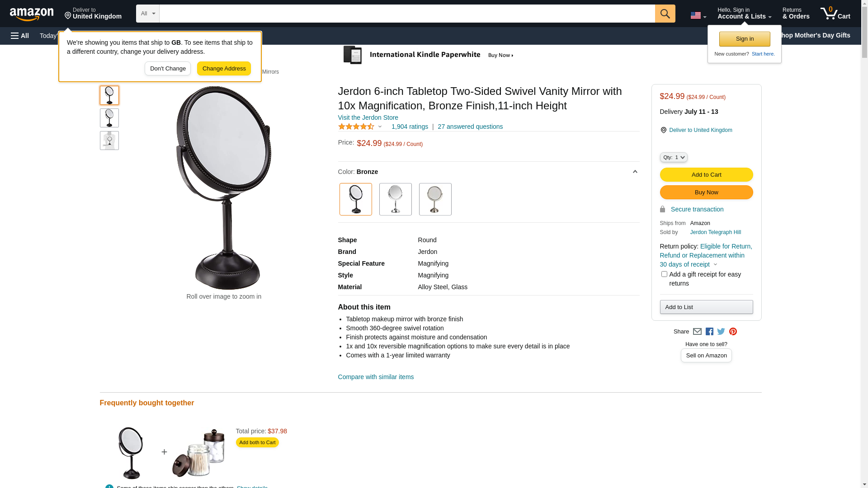Open Returns & Orders menu
868x488 pixels.
tap(796, 14)
